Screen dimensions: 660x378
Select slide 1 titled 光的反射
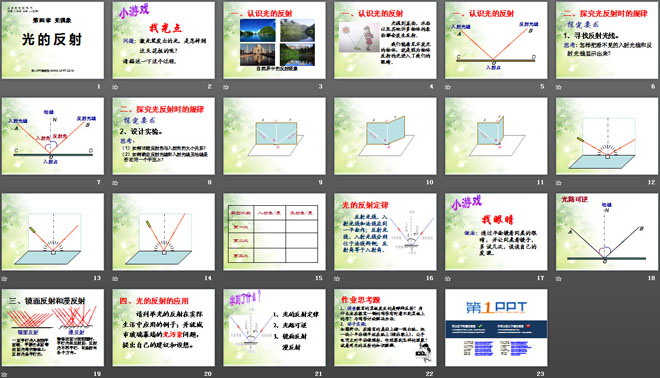53,40
